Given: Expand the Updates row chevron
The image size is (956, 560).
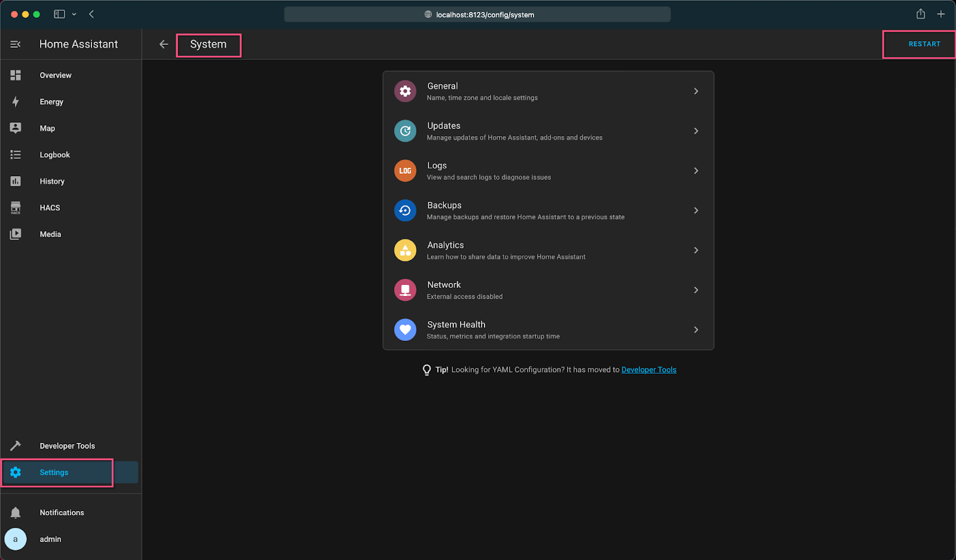Looking at the screenshot, I should click(x=696, y=131).
